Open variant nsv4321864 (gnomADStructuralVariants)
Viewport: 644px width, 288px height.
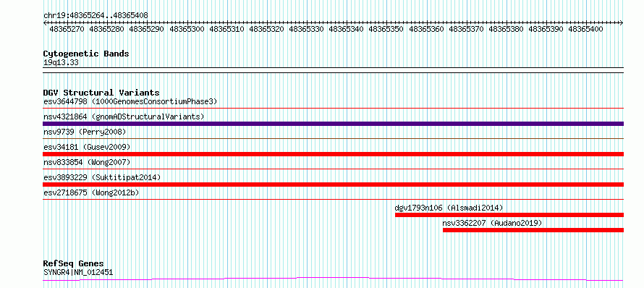click(124, 117)
